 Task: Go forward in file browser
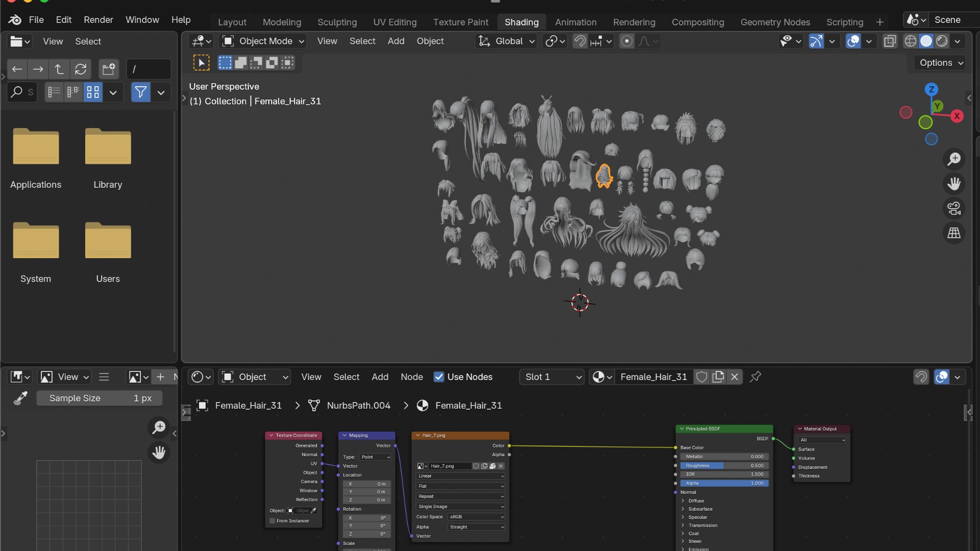pos(38,69)
